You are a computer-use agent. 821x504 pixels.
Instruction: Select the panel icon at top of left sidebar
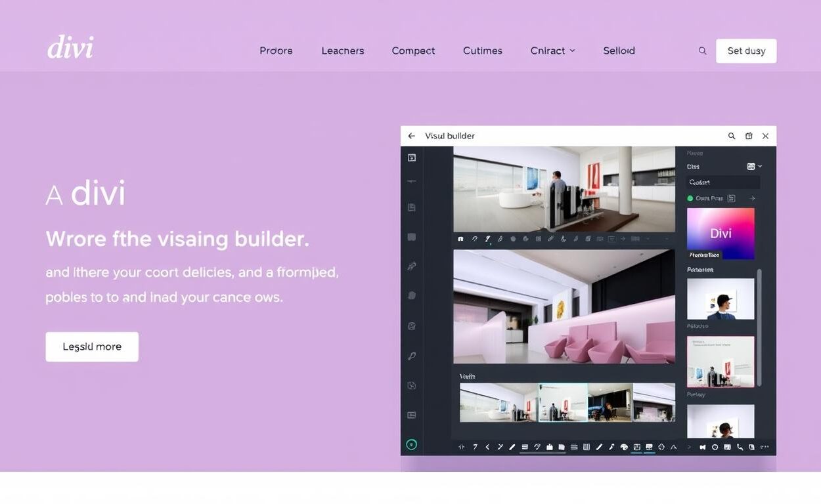[412, 157]
